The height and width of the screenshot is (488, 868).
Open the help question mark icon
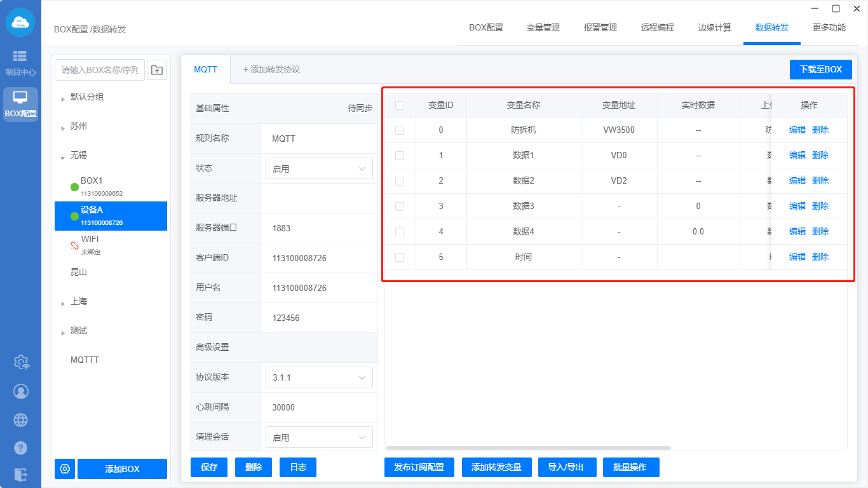coord(21,448)
